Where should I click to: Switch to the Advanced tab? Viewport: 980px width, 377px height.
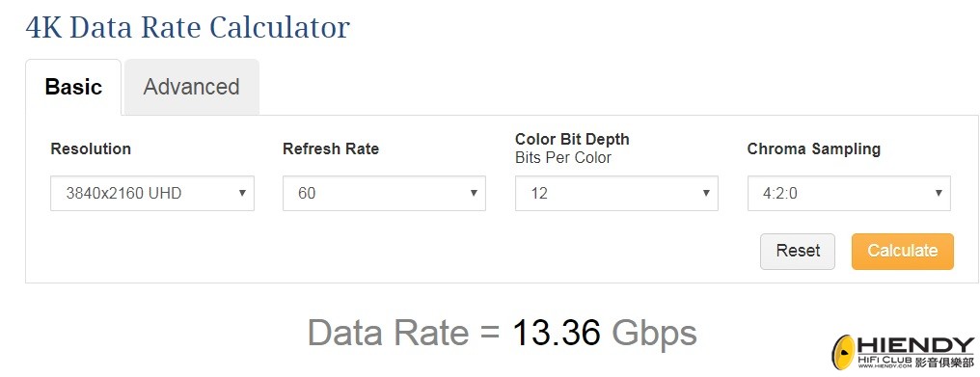coord(192,87)
